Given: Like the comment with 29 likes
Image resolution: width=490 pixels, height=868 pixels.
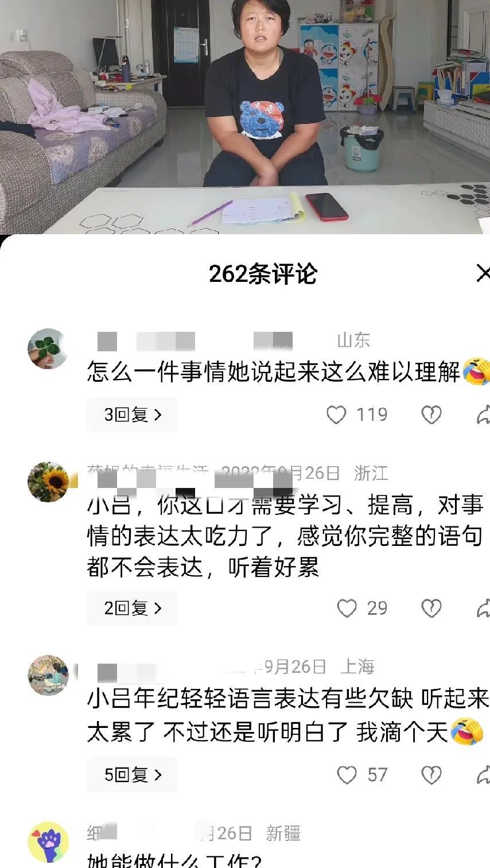Looking at the screenshot, I should click(347, 609).
